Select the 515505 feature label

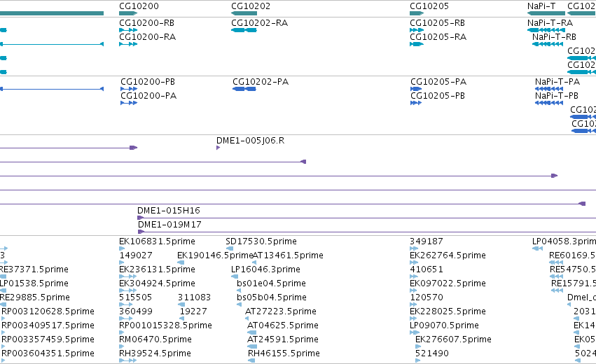coord(136,297)
